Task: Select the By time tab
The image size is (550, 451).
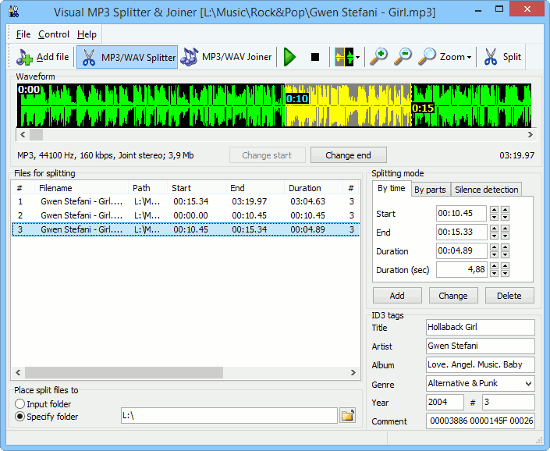Action: [x=391, y=189]
